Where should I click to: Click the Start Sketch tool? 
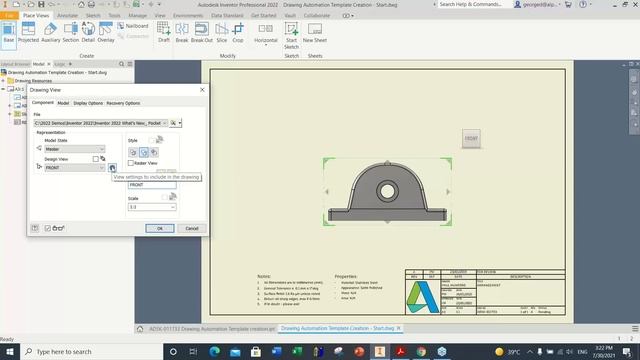291,36
